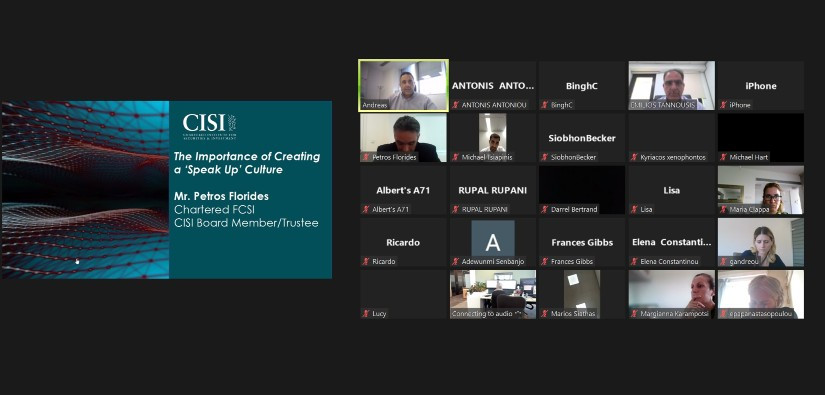
Task: Select Michael Tsiapinis video thumbnail
Action: pyautogui.click(x=493, y=138)
